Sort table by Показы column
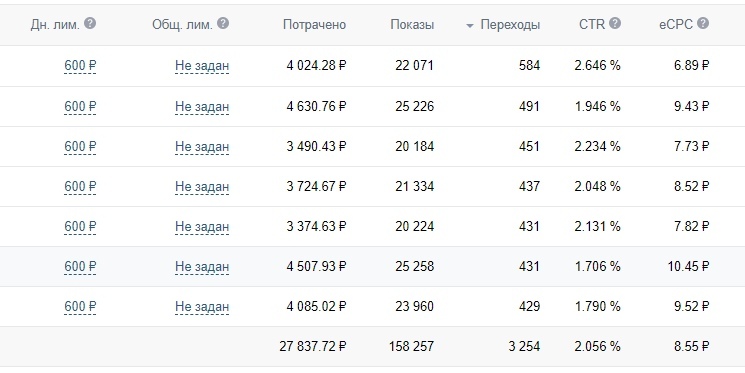The width and height of the screenshot is (745, 373). (x=412, y=25)
